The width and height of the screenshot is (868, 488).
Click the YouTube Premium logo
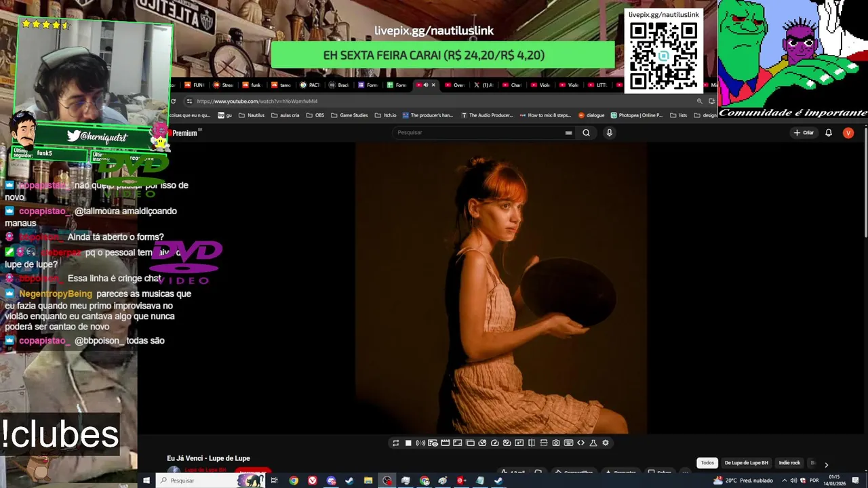pyautogui.click(x=184, y=134)
